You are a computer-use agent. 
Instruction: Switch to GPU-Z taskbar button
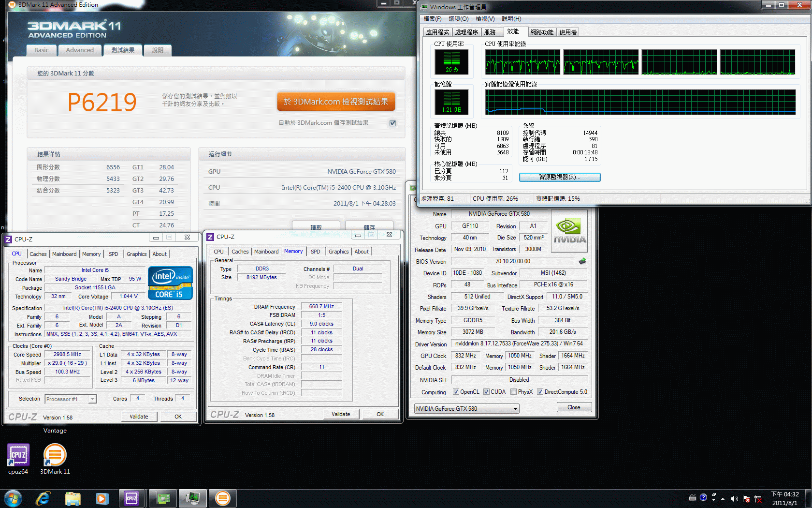[x=162, y=498]
